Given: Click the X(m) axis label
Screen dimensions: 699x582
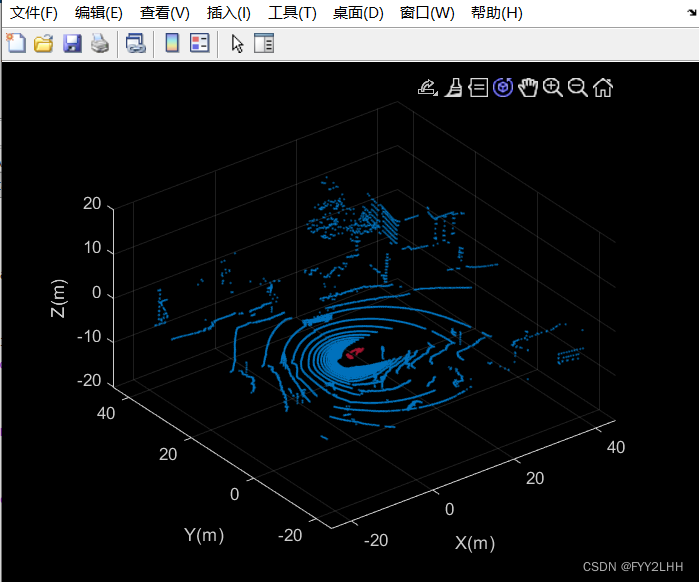Looking at the screenshot, I should (475, 543).
